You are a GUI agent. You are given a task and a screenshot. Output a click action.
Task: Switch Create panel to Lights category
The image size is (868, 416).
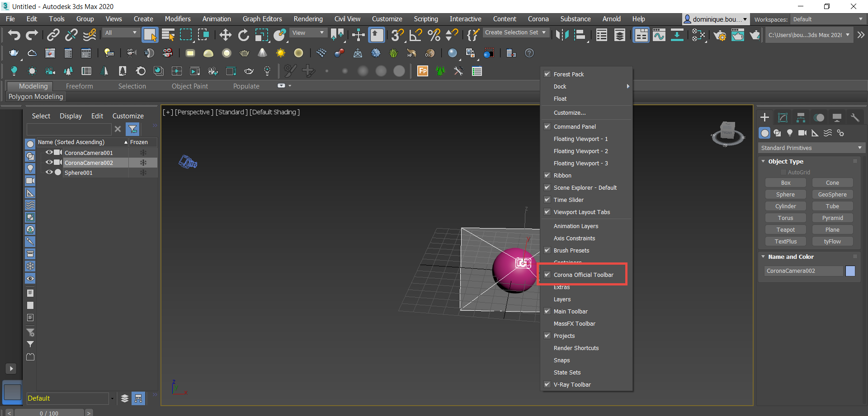click(790, 133)
